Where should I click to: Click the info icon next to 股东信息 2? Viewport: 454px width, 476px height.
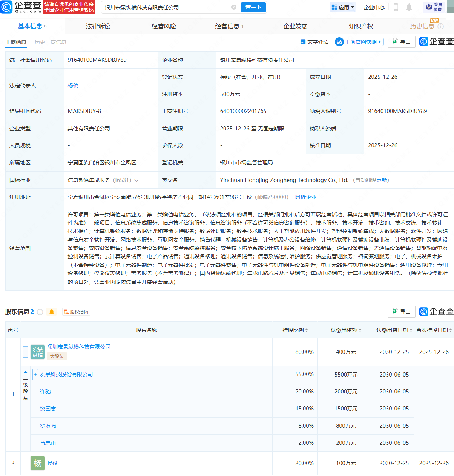[x=40, y=312]
